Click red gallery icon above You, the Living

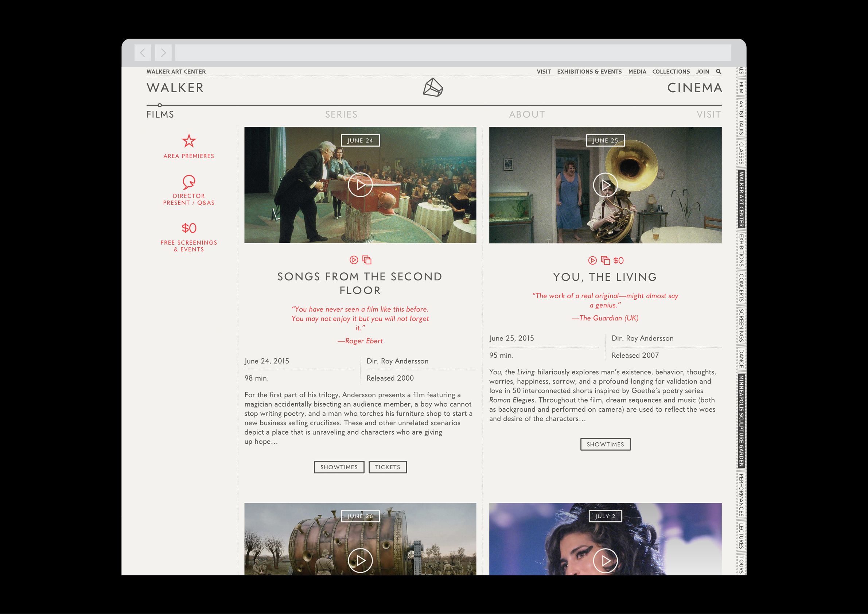click(x=605, y=260)
